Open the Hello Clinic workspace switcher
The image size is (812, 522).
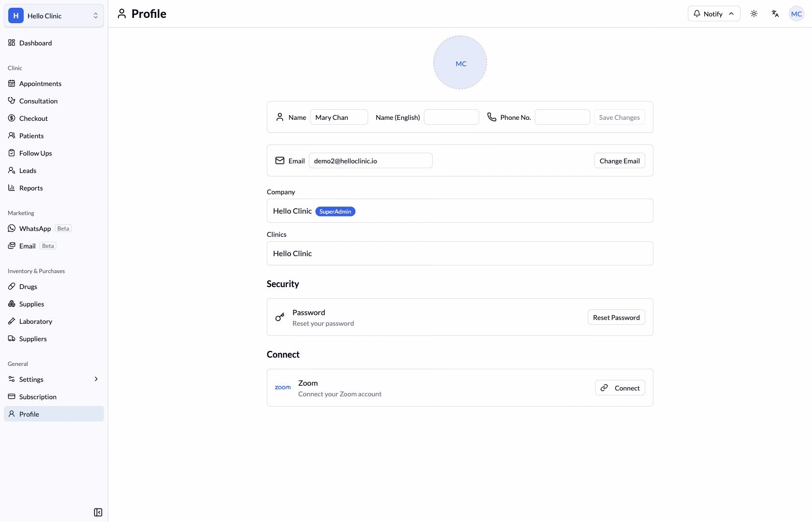click(54, 15)
